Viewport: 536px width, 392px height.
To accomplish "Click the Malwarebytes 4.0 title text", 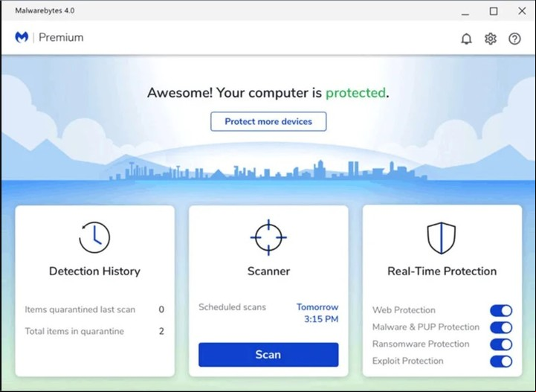I will coord(45,10).
